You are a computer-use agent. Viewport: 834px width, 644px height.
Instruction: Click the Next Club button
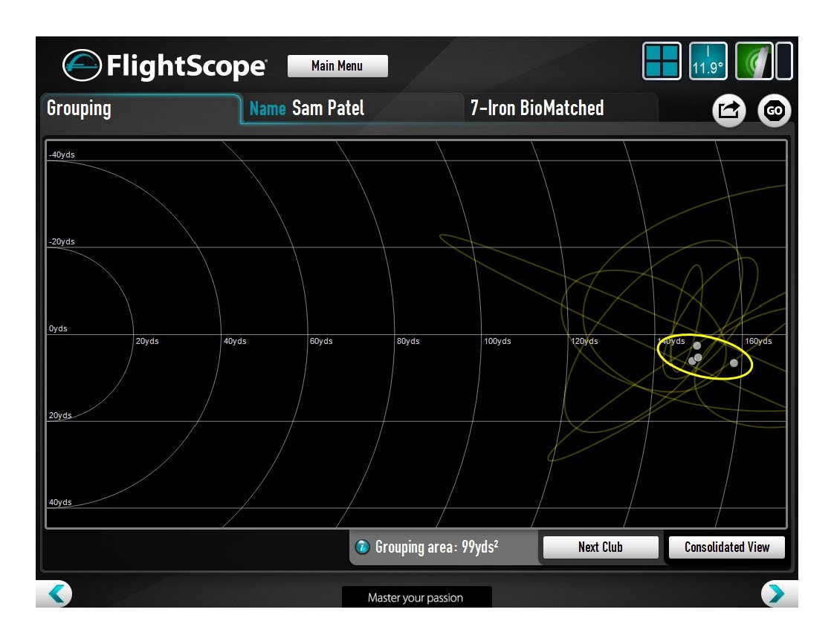tap(601, 547)
